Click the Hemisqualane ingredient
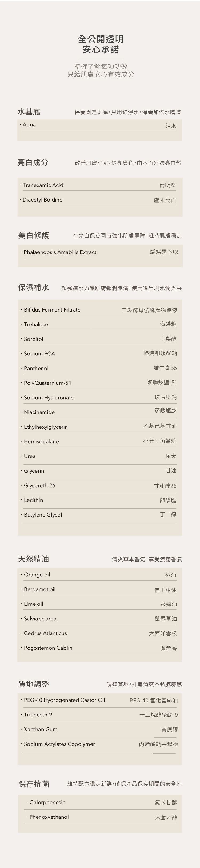Image resolution: width=200 pixels, height=868 pixels. 42,442
